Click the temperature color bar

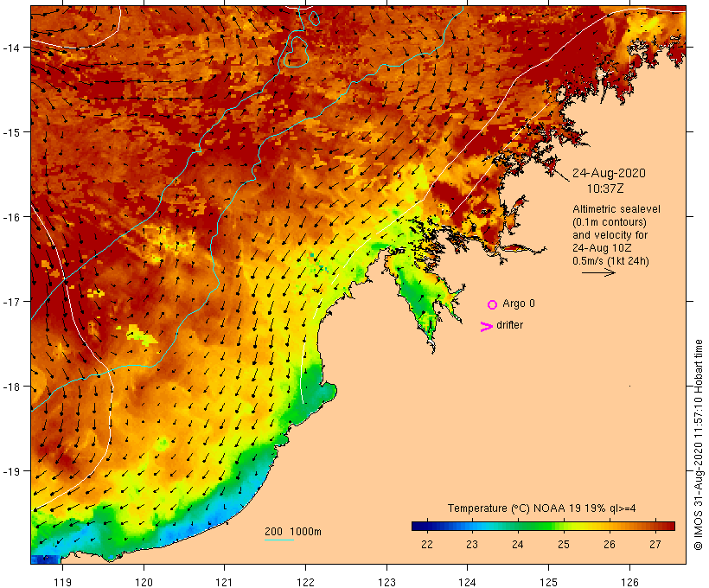543,526
